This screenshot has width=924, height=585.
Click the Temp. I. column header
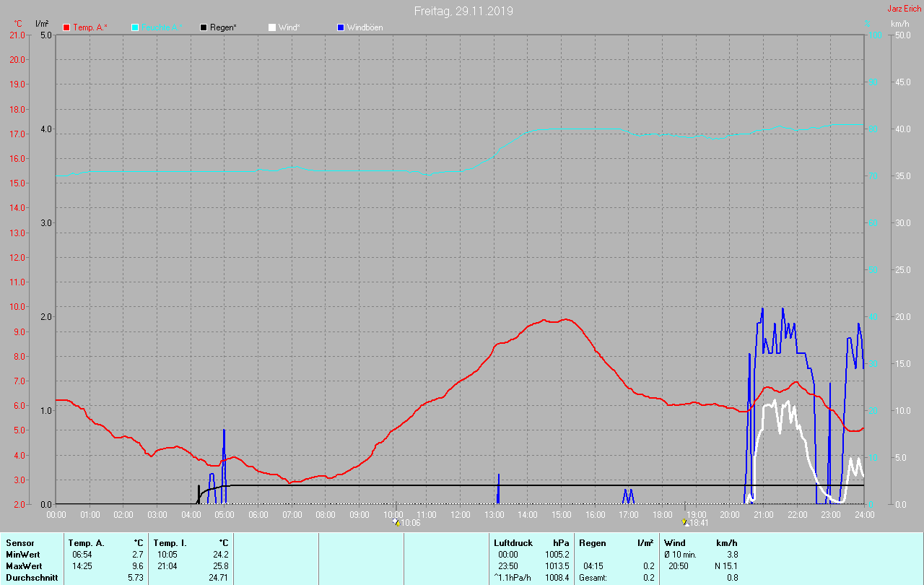(170, 542)
